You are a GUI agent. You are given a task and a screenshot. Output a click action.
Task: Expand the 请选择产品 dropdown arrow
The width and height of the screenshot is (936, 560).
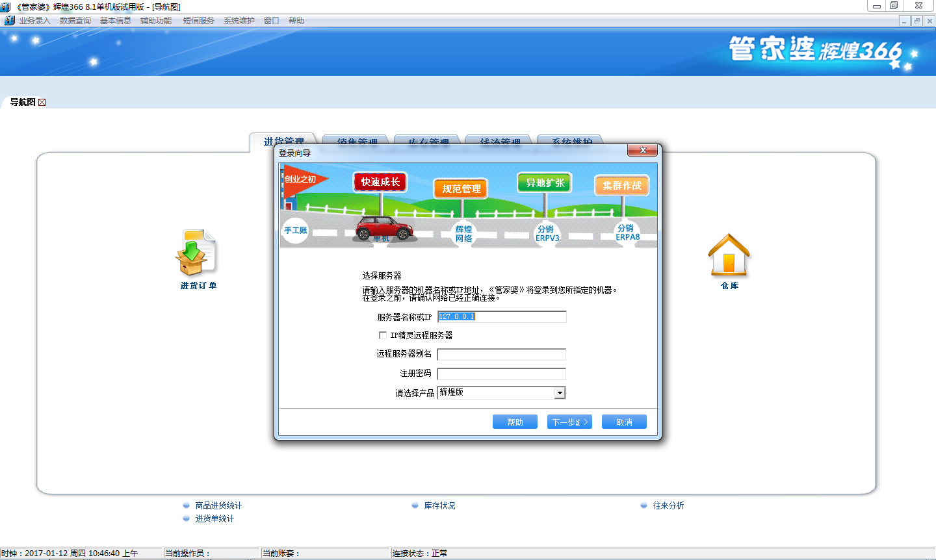560,392
